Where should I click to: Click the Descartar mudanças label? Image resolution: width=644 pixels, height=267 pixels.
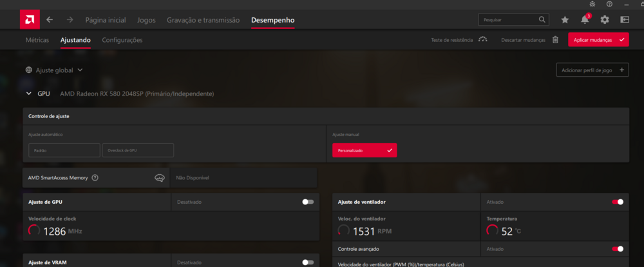tap(523, 41)
